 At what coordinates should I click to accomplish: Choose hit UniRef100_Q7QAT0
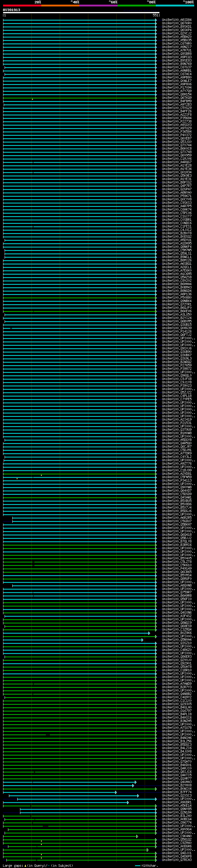click(176, 761)
